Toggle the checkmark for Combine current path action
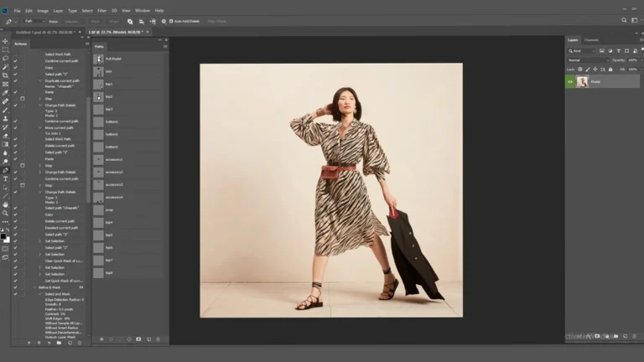 click(15, 60)
